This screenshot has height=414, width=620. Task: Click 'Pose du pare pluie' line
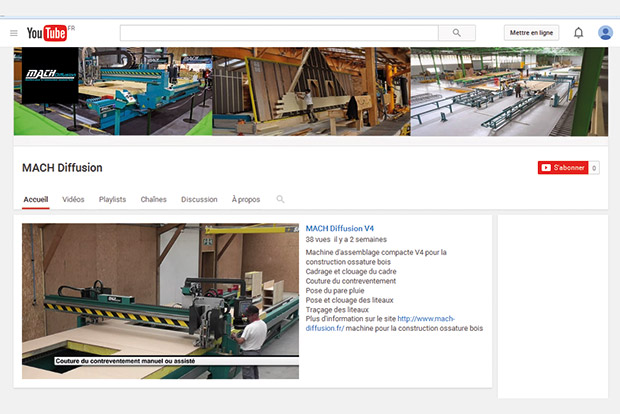[x=335, y=291]
